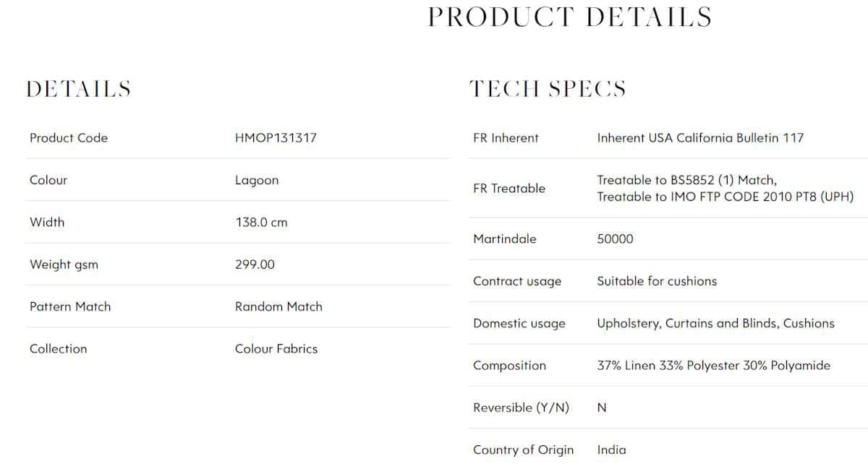The height and width of the screenshot is (469, 868).
Task: Select the TECH SPECS section heading
Action: point(548,89)
